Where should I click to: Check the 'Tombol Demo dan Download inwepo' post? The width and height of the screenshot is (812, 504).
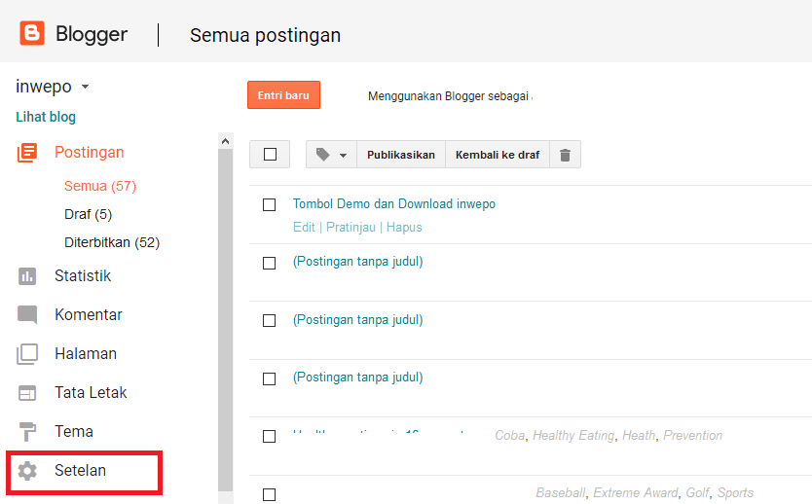270,205
